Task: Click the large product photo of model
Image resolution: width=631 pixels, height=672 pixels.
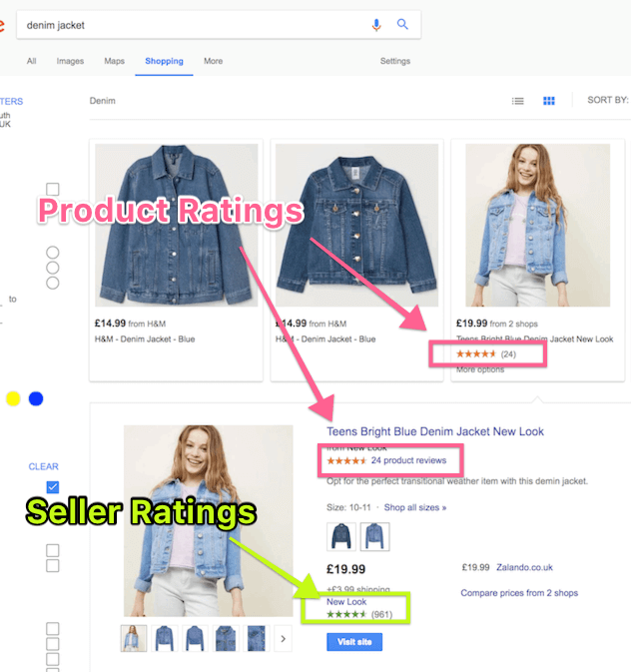Action: [x=209, y=520]
